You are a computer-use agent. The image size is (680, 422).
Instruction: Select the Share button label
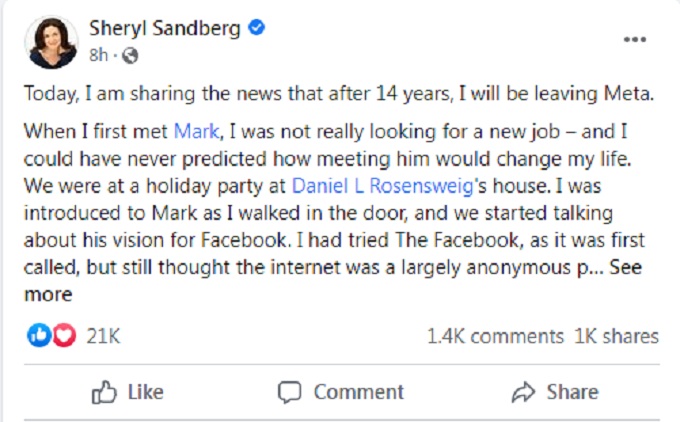click(572, 392)
